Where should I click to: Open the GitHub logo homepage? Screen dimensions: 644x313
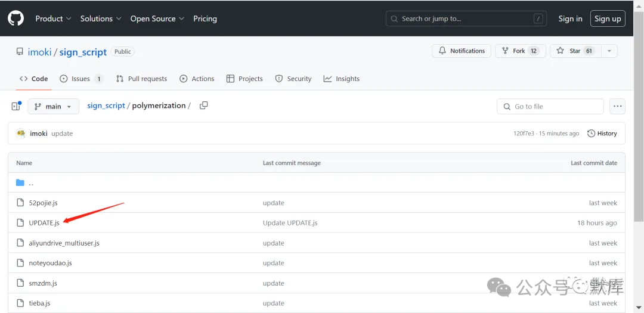point(16,18)
